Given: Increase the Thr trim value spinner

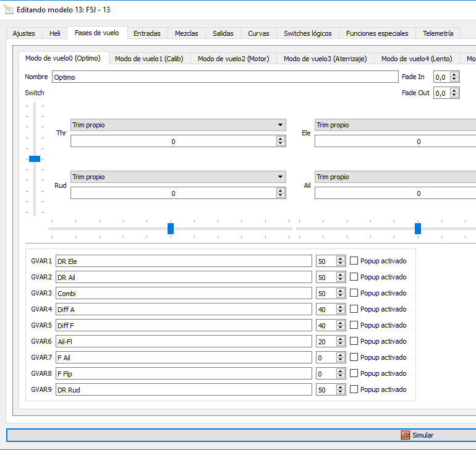Looking at the screenshot, I should click(x=281, y=138).
